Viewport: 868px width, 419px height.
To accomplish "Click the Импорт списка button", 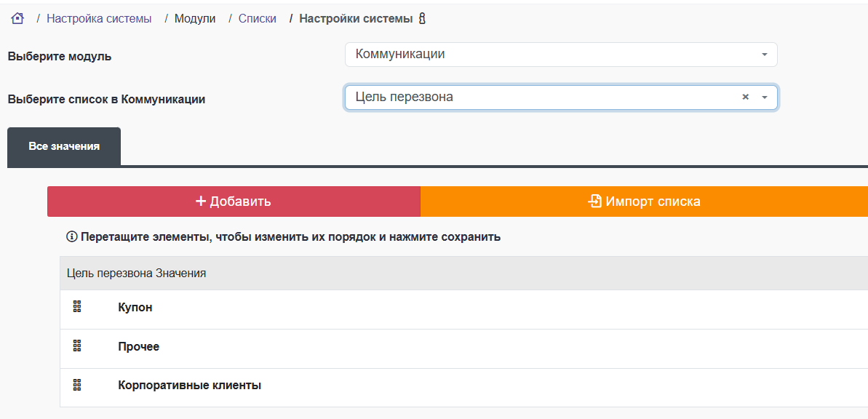I will pyautogui.click(x=645, y=201).
